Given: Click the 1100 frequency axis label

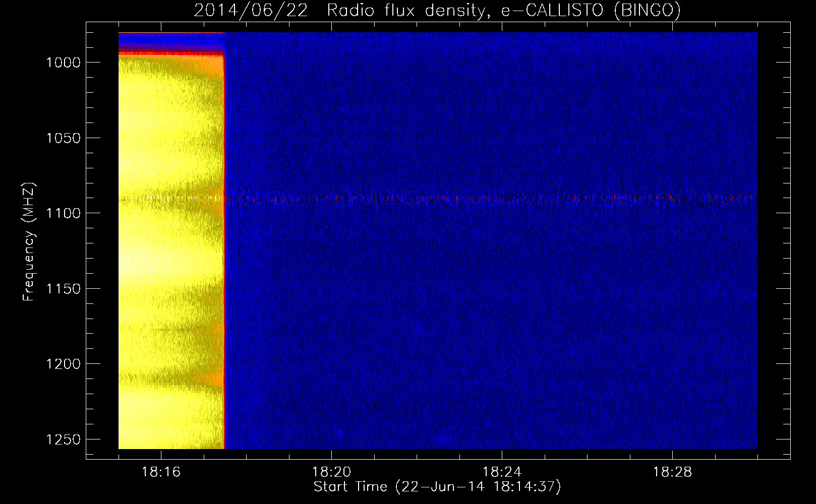Looking at the screenshot, I should point(64,213).
